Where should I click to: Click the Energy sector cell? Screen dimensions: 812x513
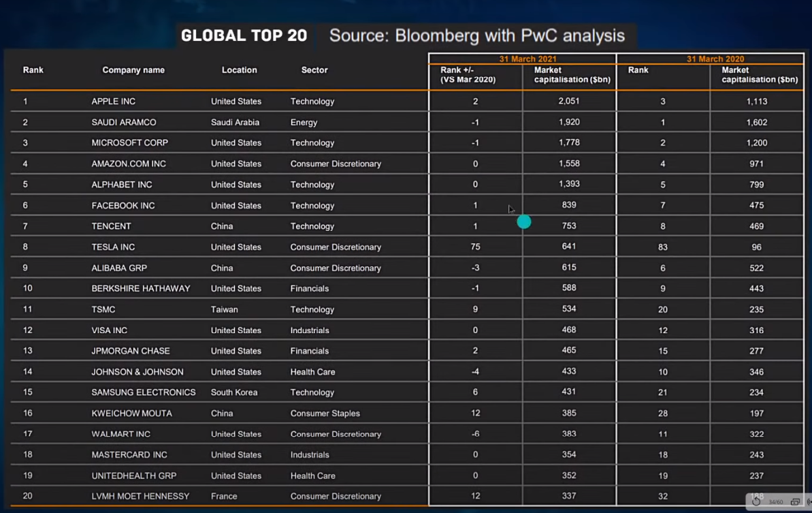[304, 123]
